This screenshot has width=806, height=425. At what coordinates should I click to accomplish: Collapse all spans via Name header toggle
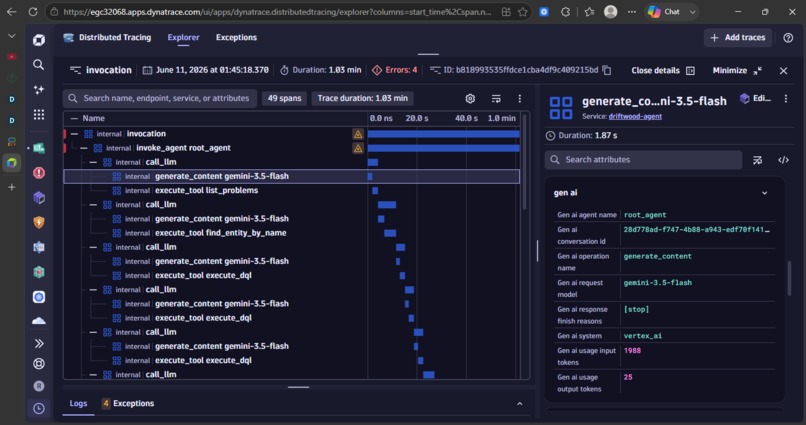point(75,118)
